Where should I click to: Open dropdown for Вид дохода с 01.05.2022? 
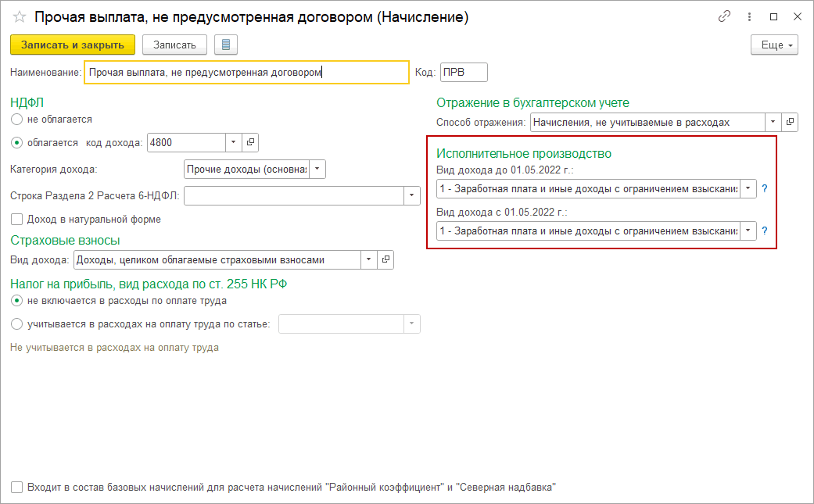coord(748,231)
